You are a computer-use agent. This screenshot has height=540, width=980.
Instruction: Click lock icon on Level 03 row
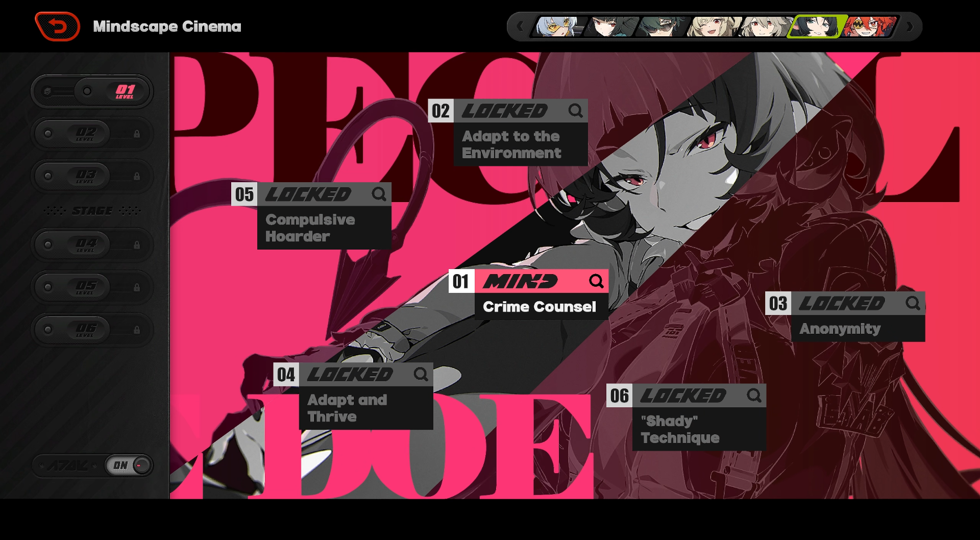tap(137, 176)
